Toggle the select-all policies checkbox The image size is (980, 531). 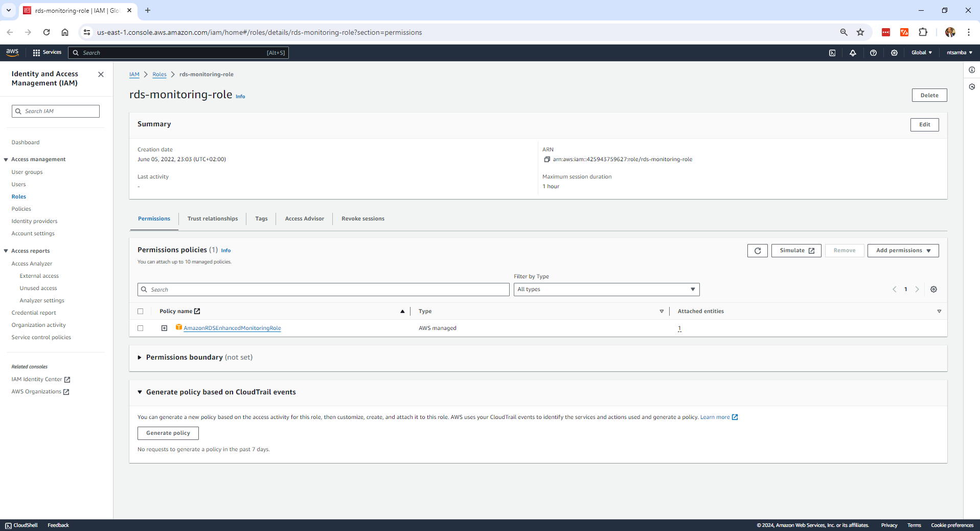[141, 312]
